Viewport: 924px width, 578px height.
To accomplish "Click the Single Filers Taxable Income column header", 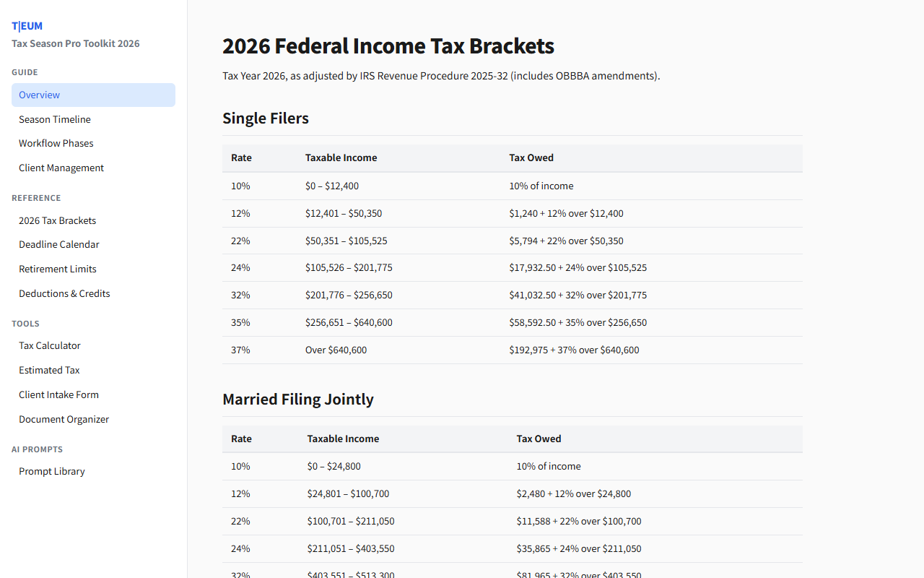I will click(341, 158).
